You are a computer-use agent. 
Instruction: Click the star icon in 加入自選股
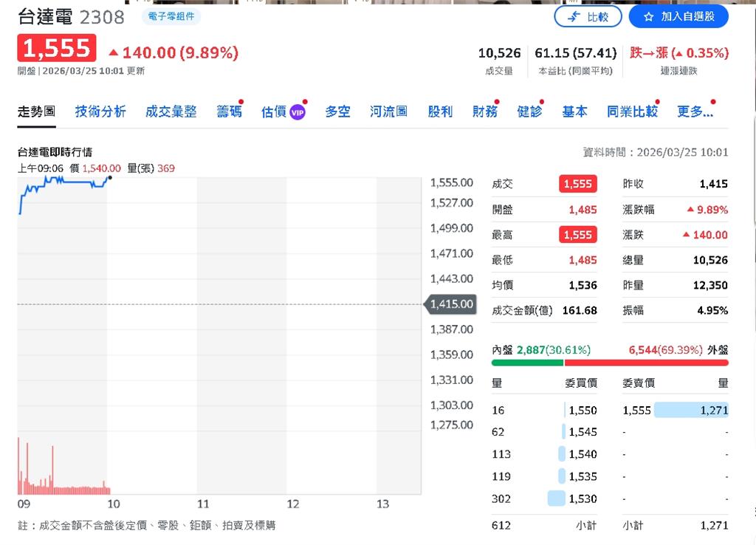click(648, 16)
